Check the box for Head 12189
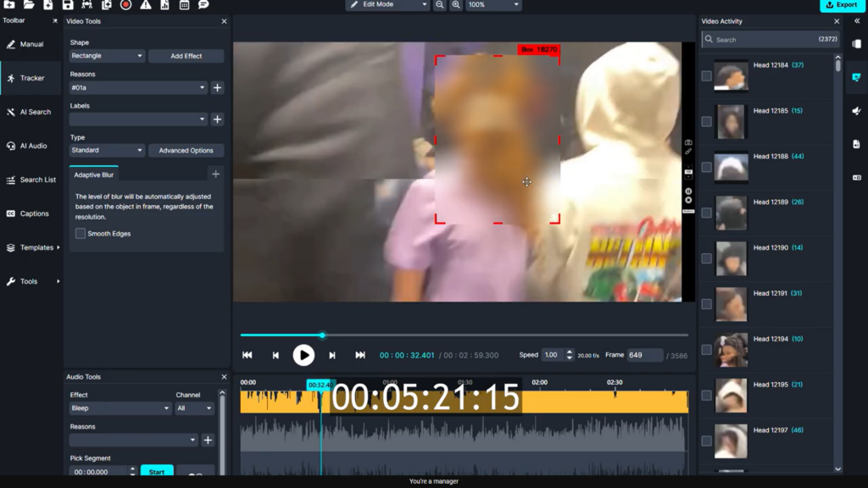The width and height of the screenshot is (868, 488). click(706, 213)
